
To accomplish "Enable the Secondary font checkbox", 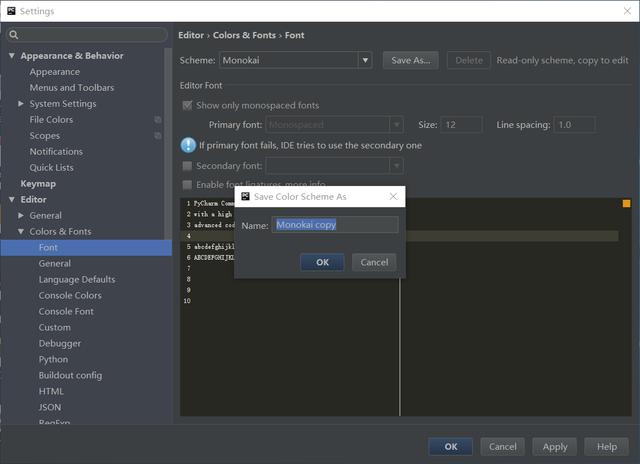I will tap(187, 166).
